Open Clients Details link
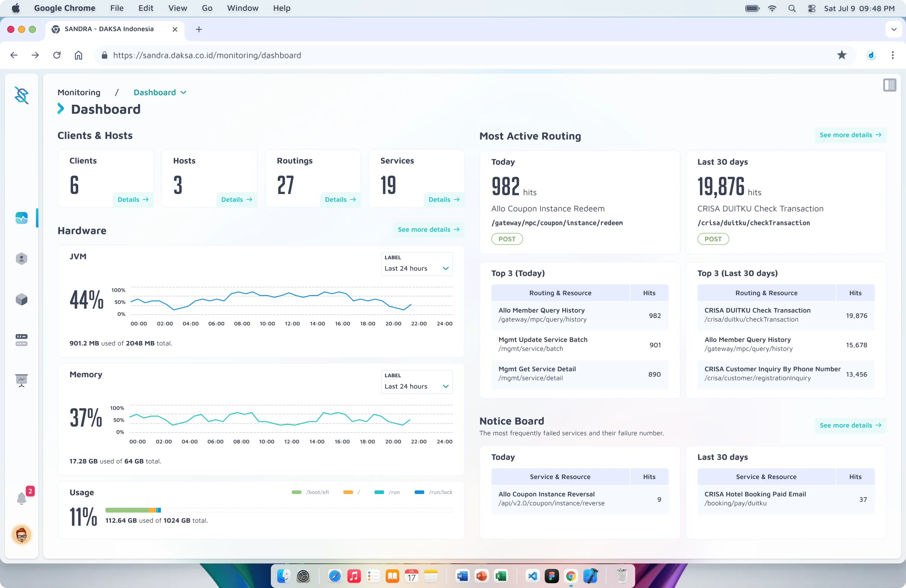 pos(133,200)
